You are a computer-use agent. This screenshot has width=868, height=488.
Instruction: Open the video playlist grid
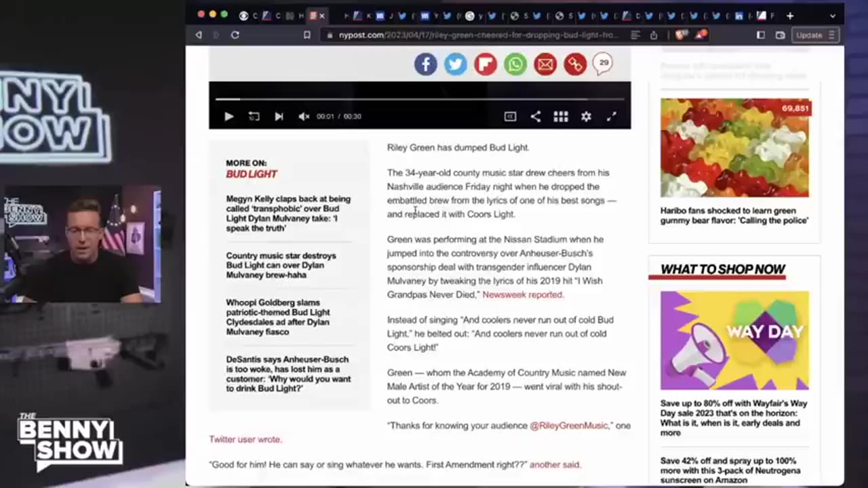point(561,117)
